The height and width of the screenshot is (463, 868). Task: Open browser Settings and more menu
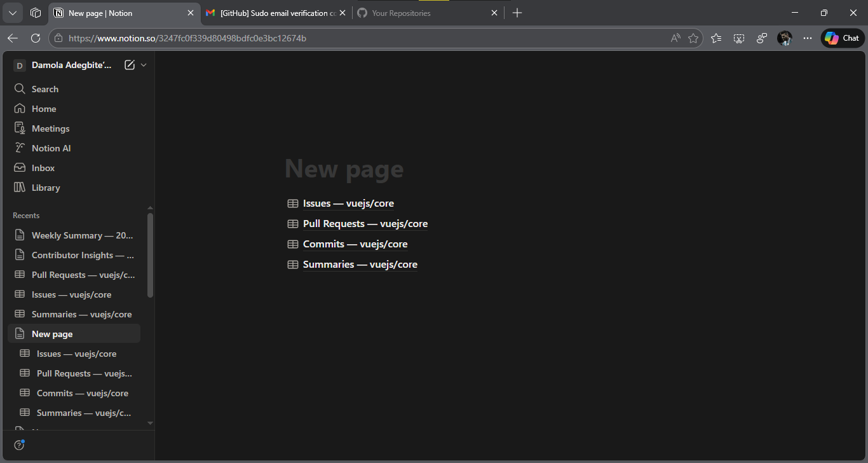click(808, 38)
